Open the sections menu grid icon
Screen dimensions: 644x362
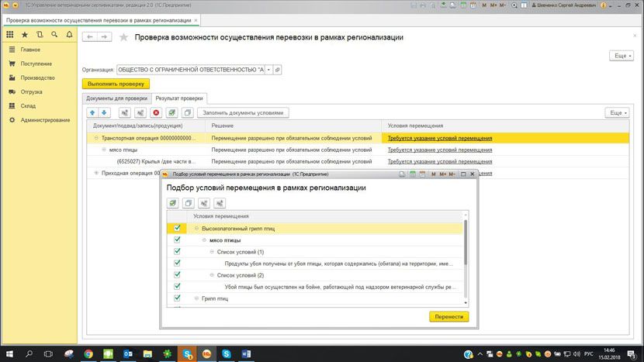pos(10,35)
